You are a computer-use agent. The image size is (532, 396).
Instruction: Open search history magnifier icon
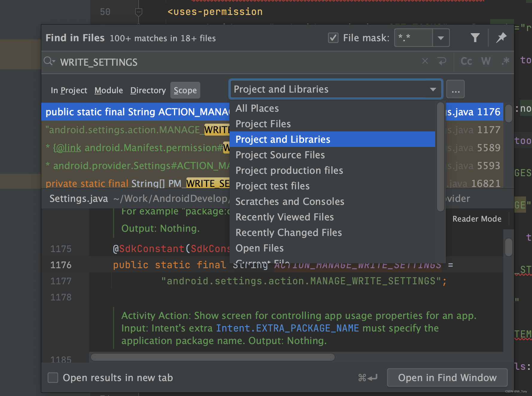click(49, 61)
